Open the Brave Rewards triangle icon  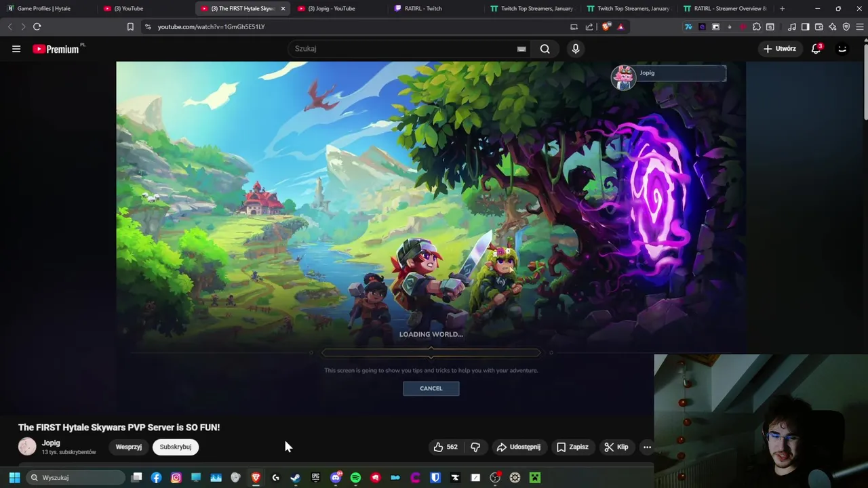tap(620, 26)
